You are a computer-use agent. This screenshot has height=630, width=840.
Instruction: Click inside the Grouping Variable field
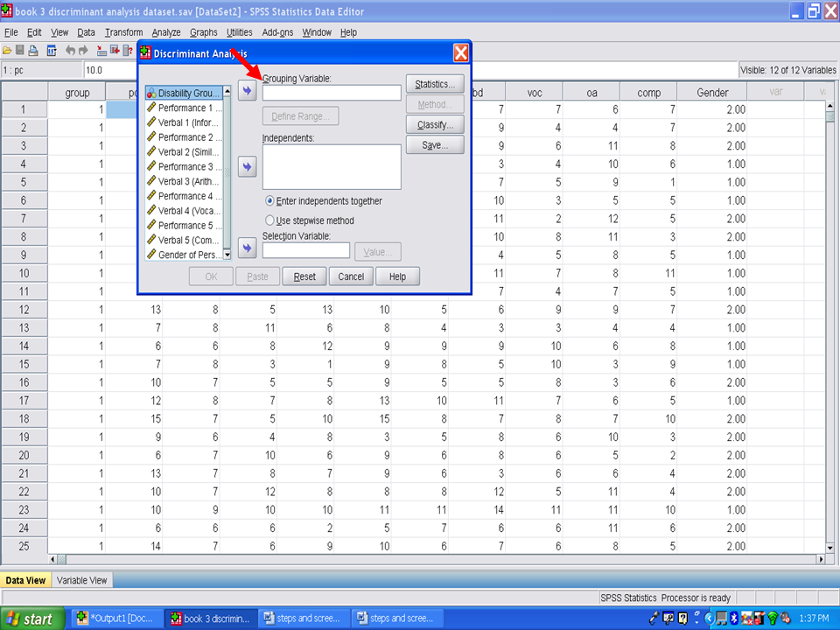(x=332, y=93)
